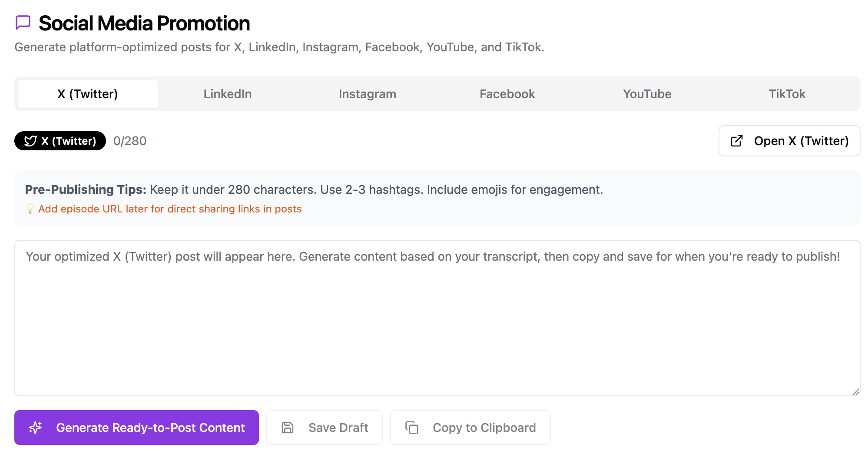Screen dimensions: 868x451
Task: Click the text area resize handle
Action: click(856, 391)
